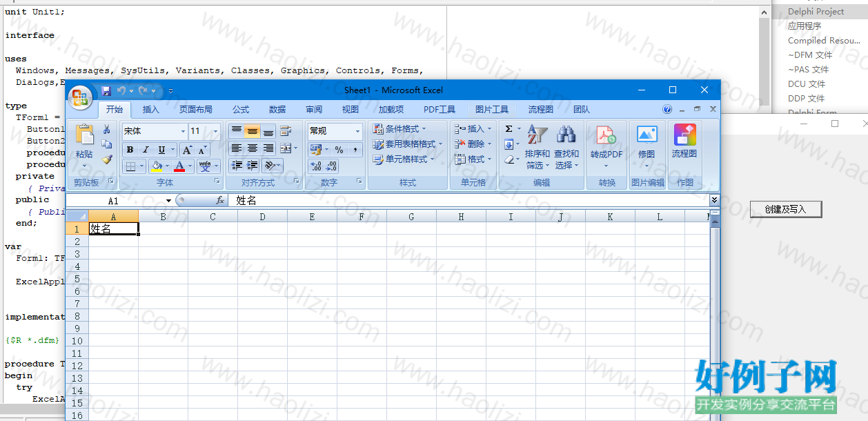868x421 pixels.
Task: Click the Copy icon in clipboard group
Action: (x=106, y=144)
